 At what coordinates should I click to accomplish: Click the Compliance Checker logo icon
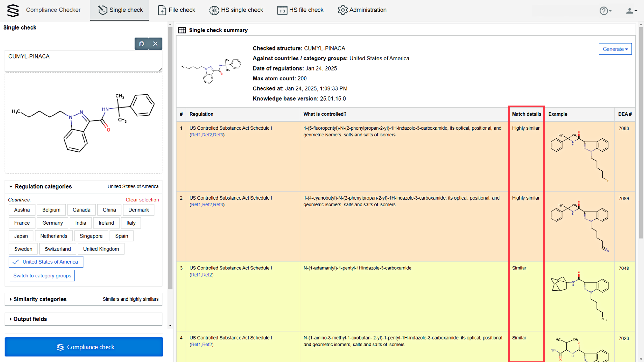point(13,10)
